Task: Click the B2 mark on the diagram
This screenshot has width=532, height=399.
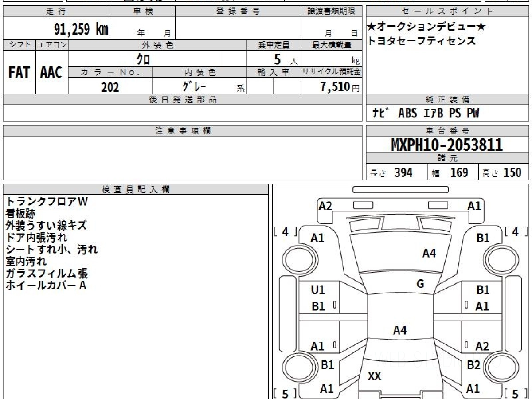Action: [473, 365]
